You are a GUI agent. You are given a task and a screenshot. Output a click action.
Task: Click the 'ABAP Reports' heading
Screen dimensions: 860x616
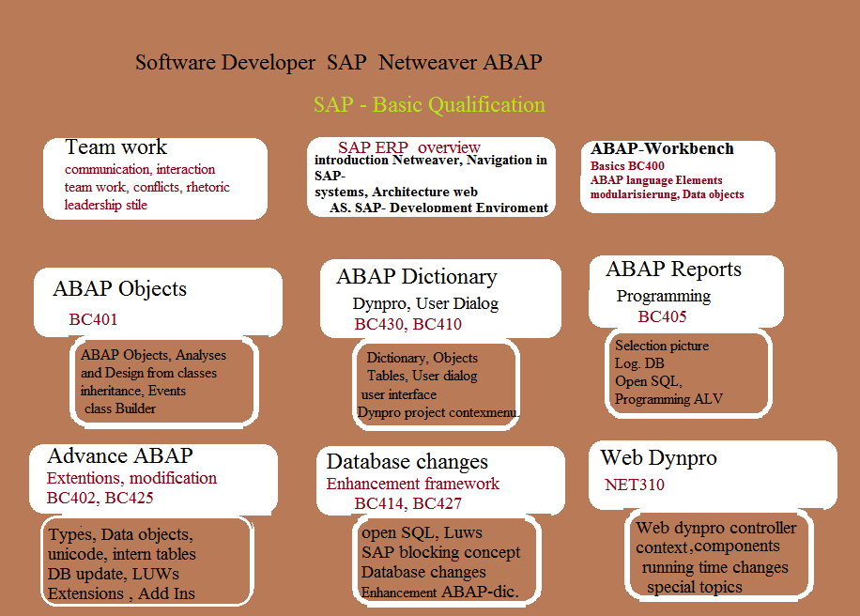tap(673, 269)
